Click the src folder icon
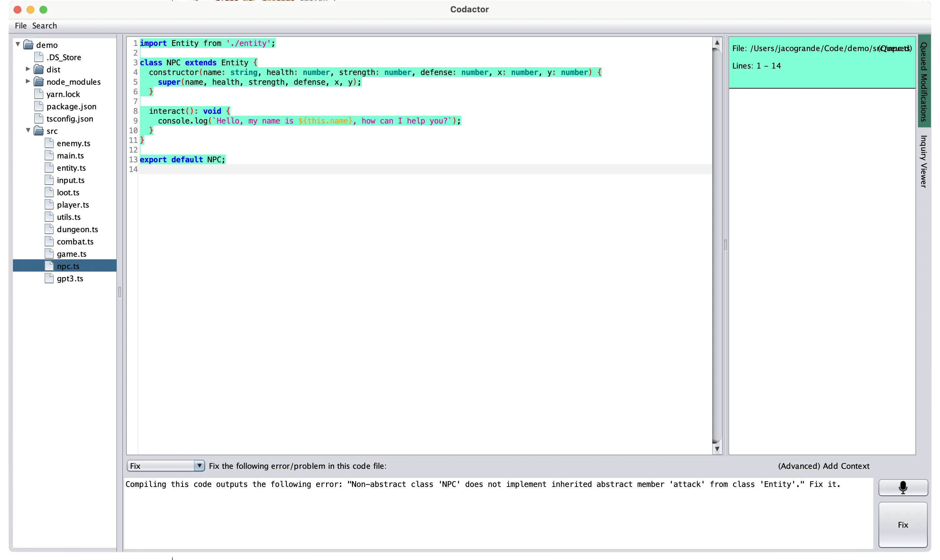The width and height of the screenshot is (940, 560). pos(39,131)
